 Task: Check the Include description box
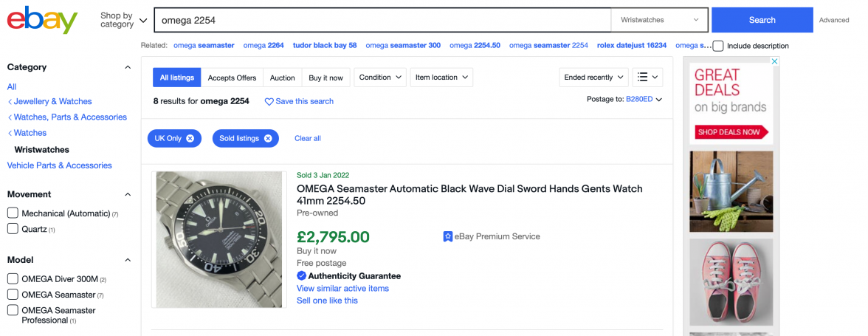tap(717, 46)
